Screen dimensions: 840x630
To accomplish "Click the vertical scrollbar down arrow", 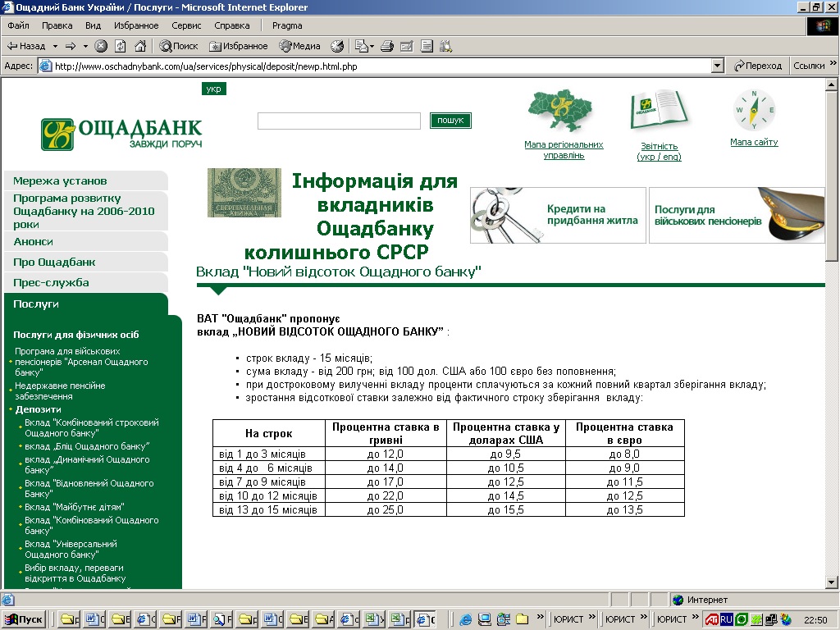I will tap(832, 582).
